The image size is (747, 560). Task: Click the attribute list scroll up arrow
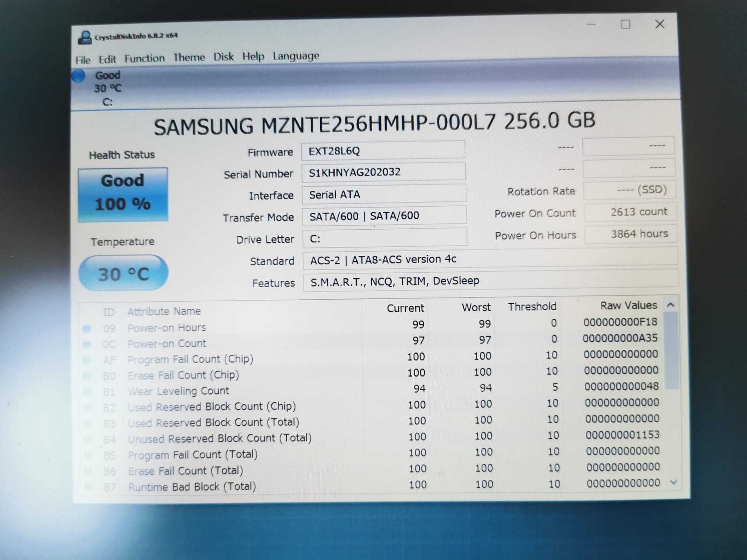tap(670, 305)
